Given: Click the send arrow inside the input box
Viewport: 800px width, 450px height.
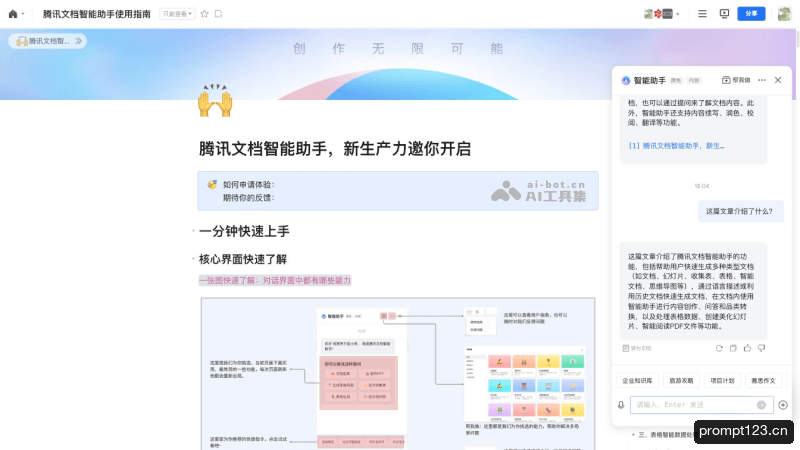Looking at the screenshot, I should [761, 405].
